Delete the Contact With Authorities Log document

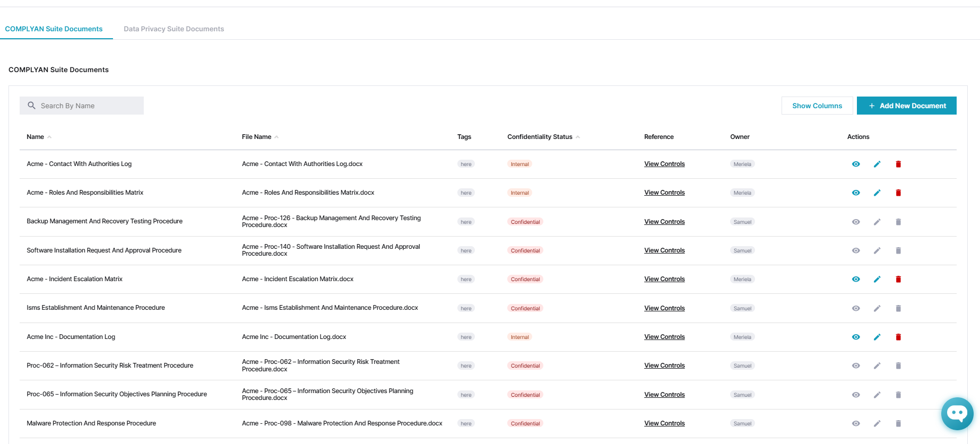tap(898, 164)
